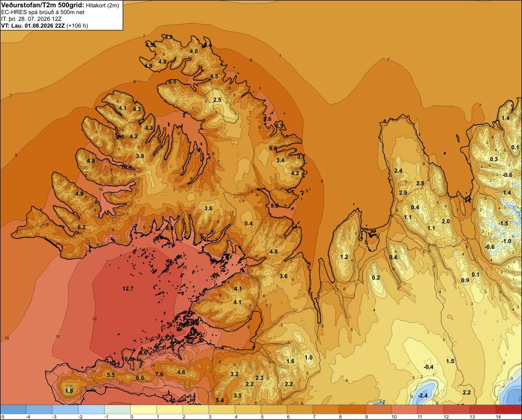This screenshot has width=522, height=420.
Task: Click the '-1.0' temperature value
Action: click(506, 241)
